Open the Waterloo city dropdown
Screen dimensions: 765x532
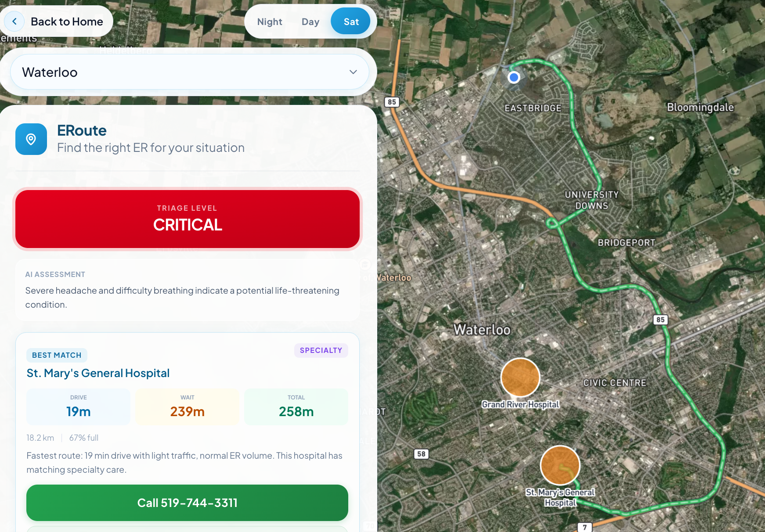[189, 72]
